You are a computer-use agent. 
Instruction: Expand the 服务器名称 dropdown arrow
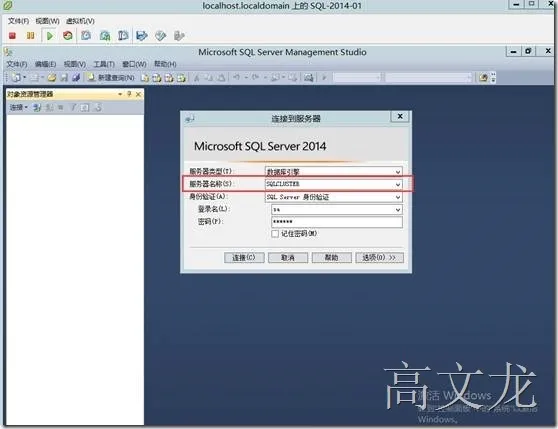pyautogui.click(x=398, y=184)
